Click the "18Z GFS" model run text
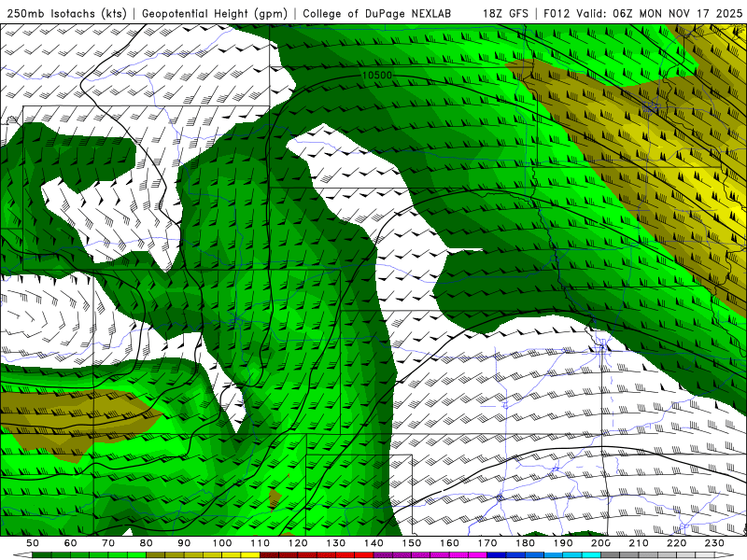The height and width of the screenshot is (560, 747). (505, 14)
